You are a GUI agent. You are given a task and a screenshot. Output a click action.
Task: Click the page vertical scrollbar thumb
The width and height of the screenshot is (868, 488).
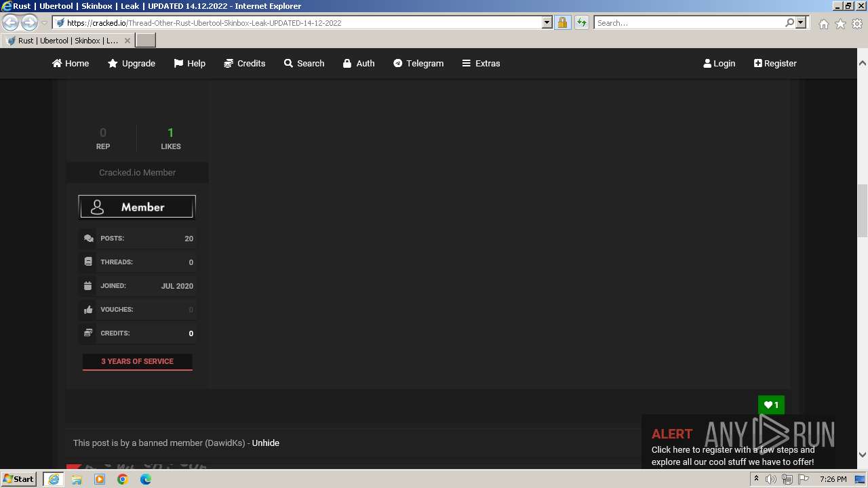(x=862, y=210)
